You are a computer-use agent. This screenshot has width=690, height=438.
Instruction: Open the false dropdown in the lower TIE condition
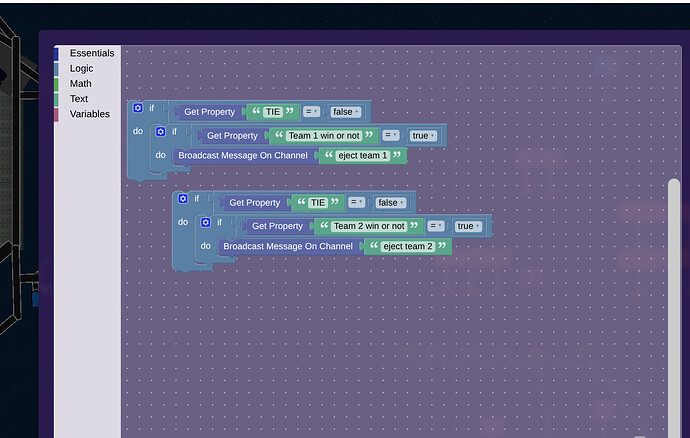click(x=390, y=202)
